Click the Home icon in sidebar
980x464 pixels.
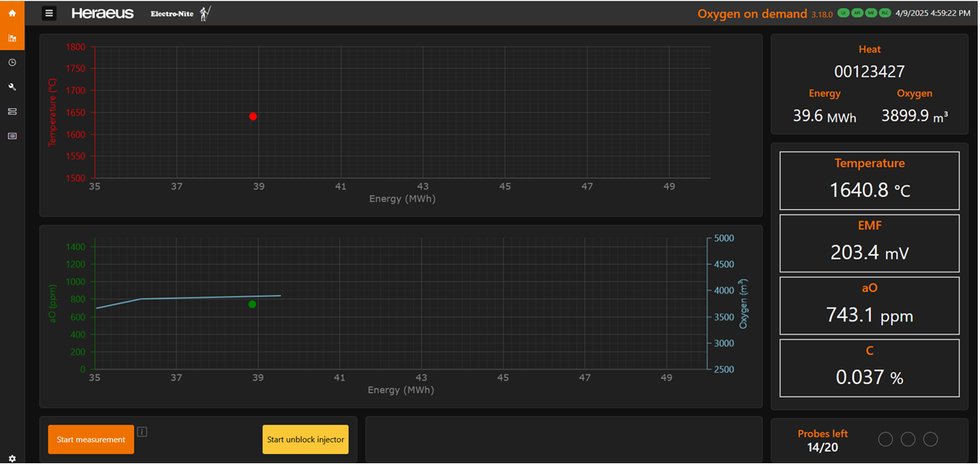(11, 13)
